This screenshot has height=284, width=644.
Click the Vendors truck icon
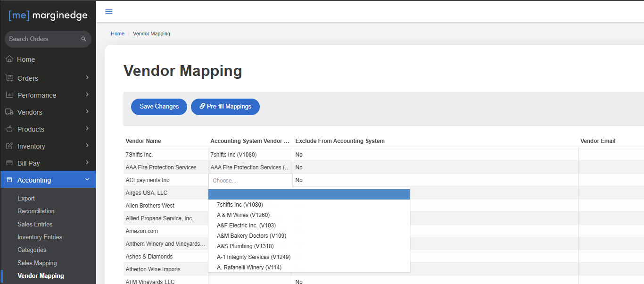tap(9, 112)
